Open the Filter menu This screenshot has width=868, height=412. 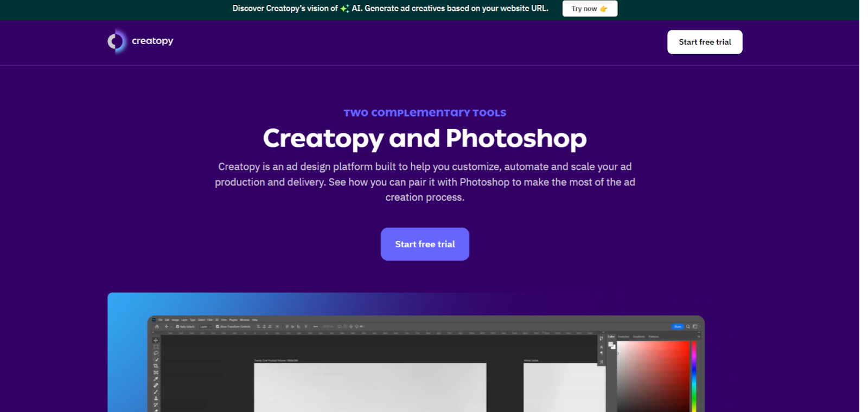[210, 320]
